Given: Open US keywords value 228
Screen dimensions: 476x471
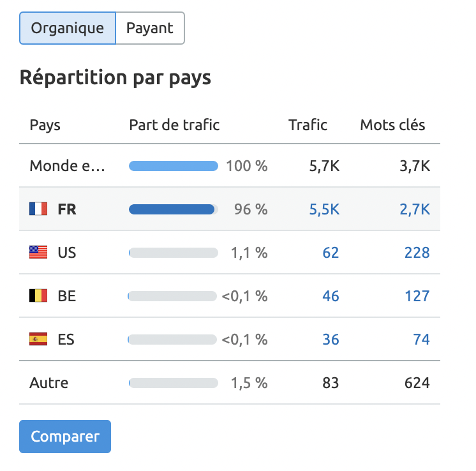Looking at the screenshot, I should point(417,253).
